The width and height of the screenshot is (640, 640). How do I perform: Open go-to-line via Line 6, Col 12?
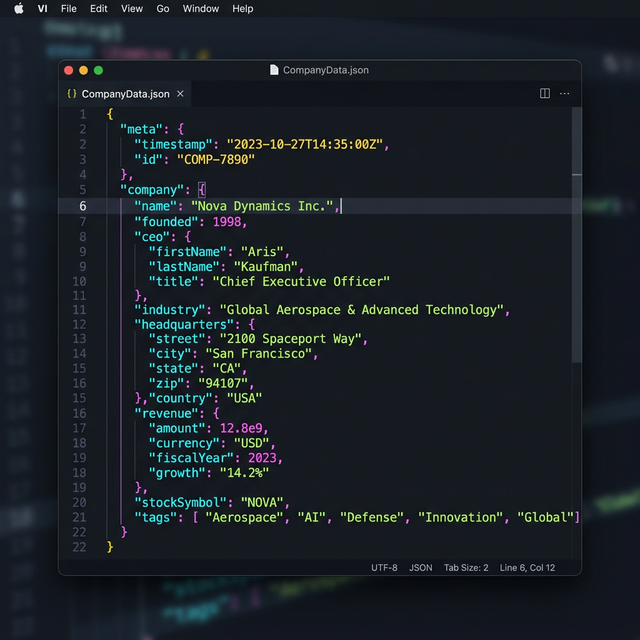527,567
